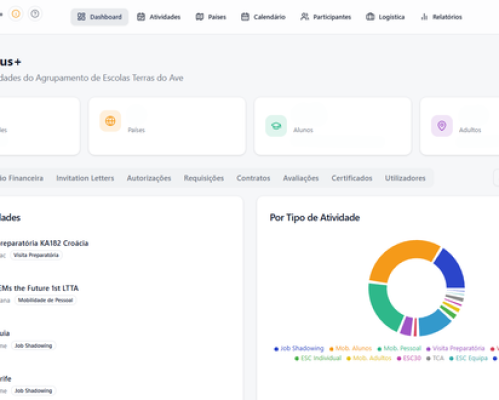Click the green graduation cap Alunos icon

[x=276, y=126]
